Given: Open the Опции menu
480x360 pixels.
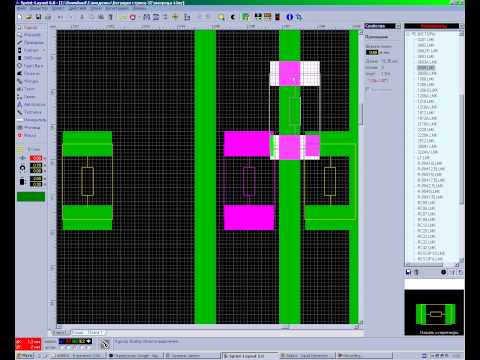Looking at the screenshot, I should click(x=95, y=8).
